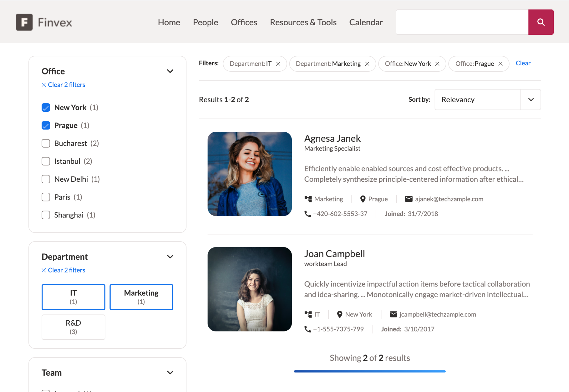Image resolution: width=569 pixels, height=392 pixels.
Task: Click phone icon next to +1-555-7375-799
Action: (308, 329)
